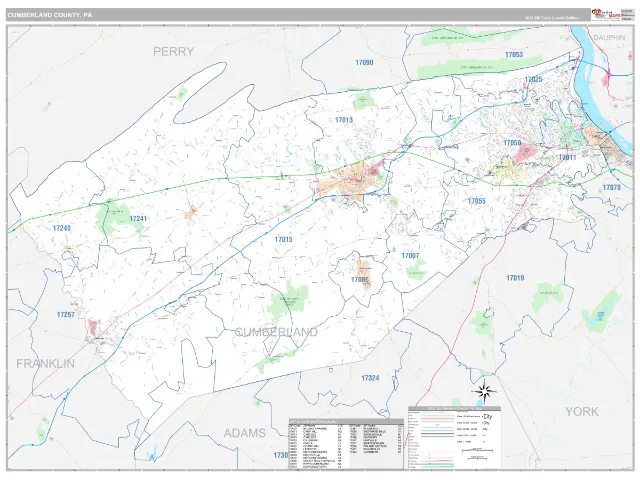Select ZIP code label 17240
The image size is (640, 480).
pos(62,228)
